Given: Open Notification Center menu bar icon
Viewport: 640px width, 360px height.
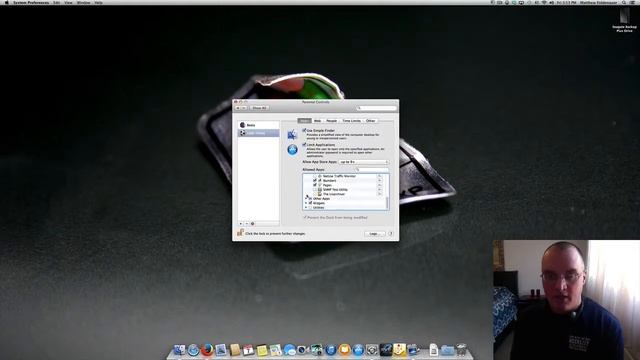Looking at the screenshot, I should [633, 2].
